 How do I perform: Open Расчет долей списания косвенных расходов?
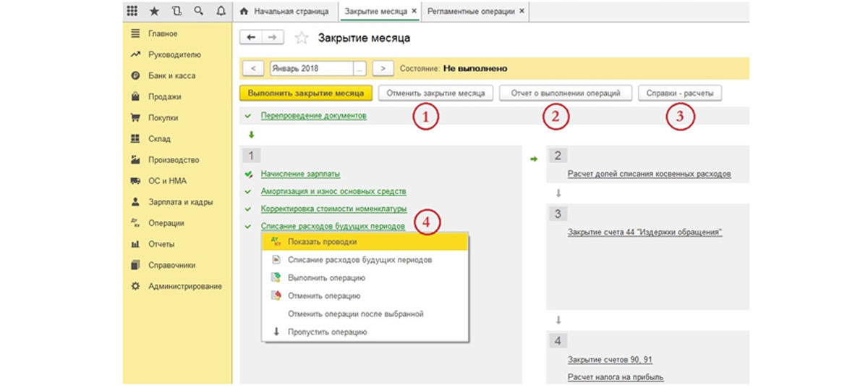click(x=650, y=174)
